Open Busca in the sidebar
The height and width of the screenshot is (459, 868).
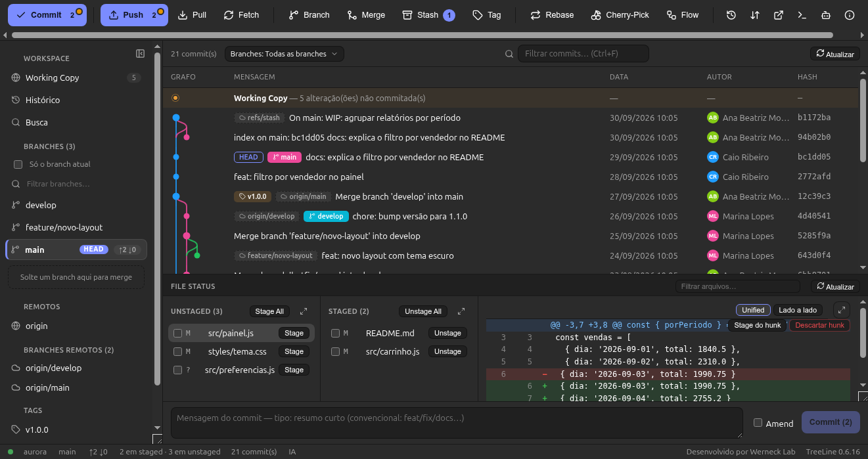tap(76, 122)
